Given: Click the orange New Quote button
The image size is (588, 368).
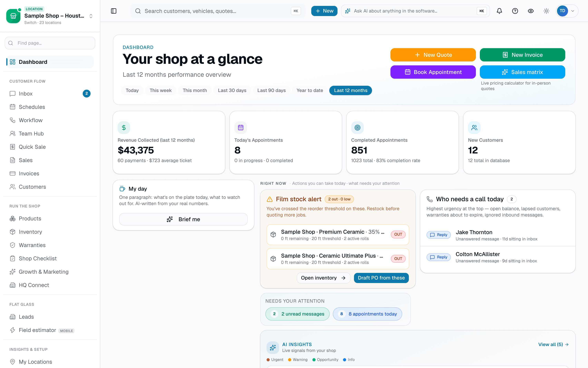Looking at the screenshot, I should [x=433, y=55].
